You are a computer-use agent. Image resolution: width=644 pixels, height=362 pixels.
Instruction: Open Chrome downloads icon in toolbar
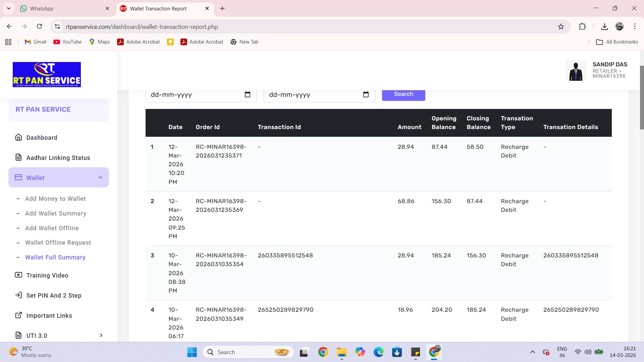pos(604,26)
